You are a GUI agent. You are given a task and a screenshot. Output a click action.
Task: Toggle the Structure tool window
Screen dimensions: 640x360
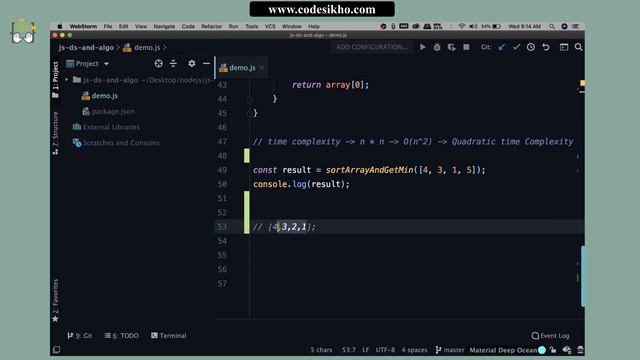pyautogui.click(x=56, y=133)
